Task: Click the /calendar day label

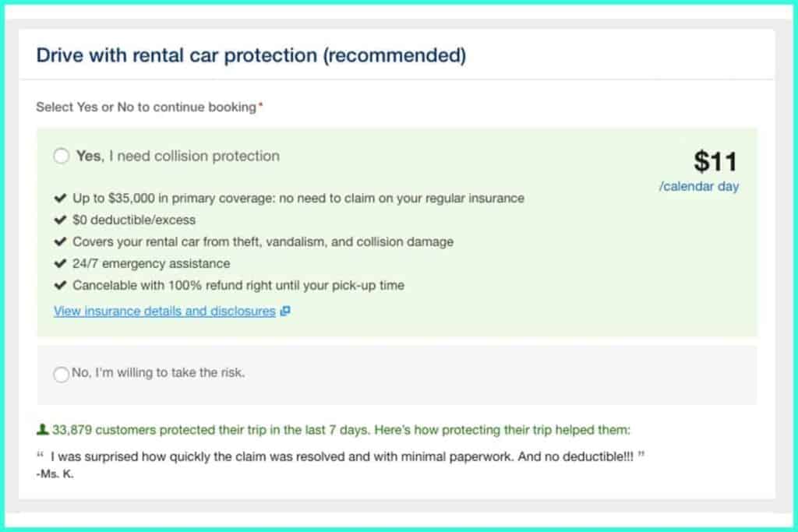Action: (x=699, y=187)
